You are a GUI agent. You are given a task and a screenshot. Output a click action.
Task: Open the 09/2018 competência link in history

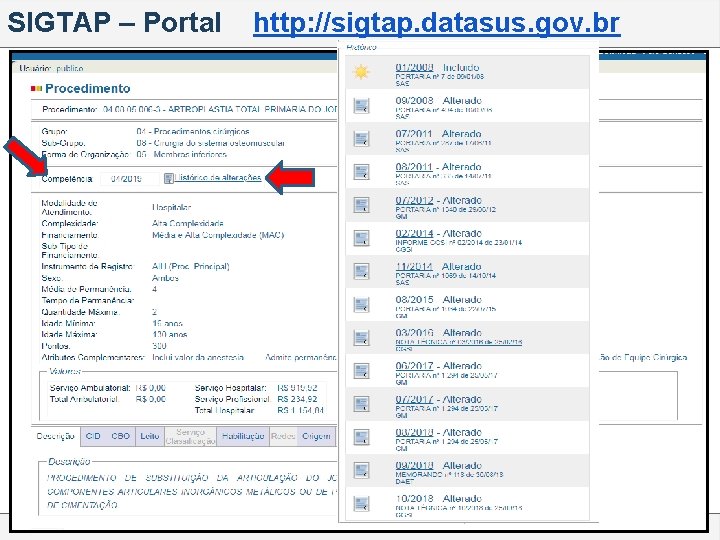tap(414, 465)
